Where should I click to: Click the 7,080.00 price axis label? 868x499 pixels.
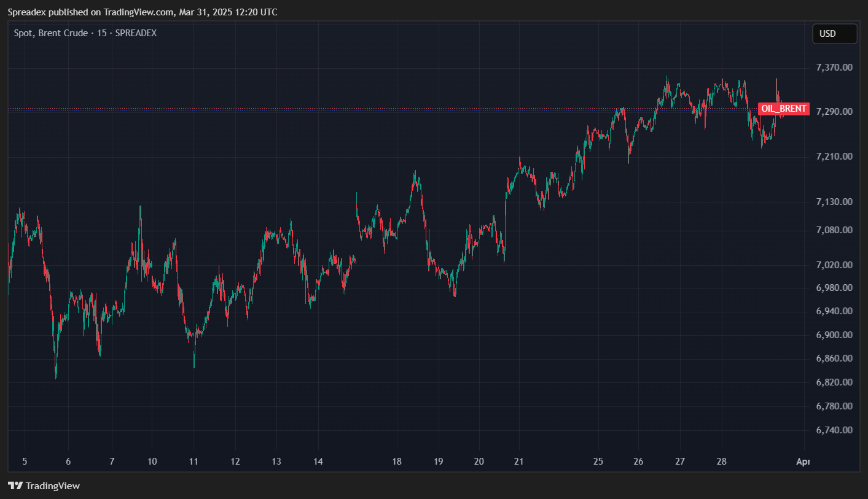pos(834,230)
